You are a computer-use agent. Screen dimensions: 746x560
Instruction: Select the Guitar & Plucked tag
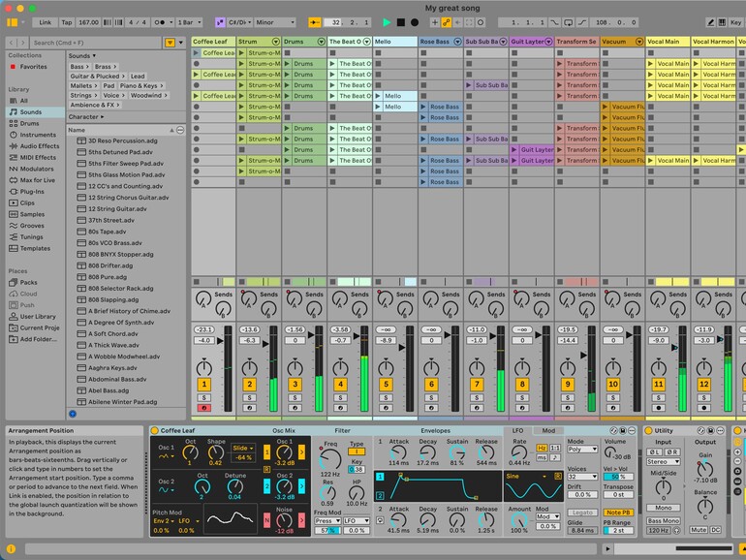(98, 77)
